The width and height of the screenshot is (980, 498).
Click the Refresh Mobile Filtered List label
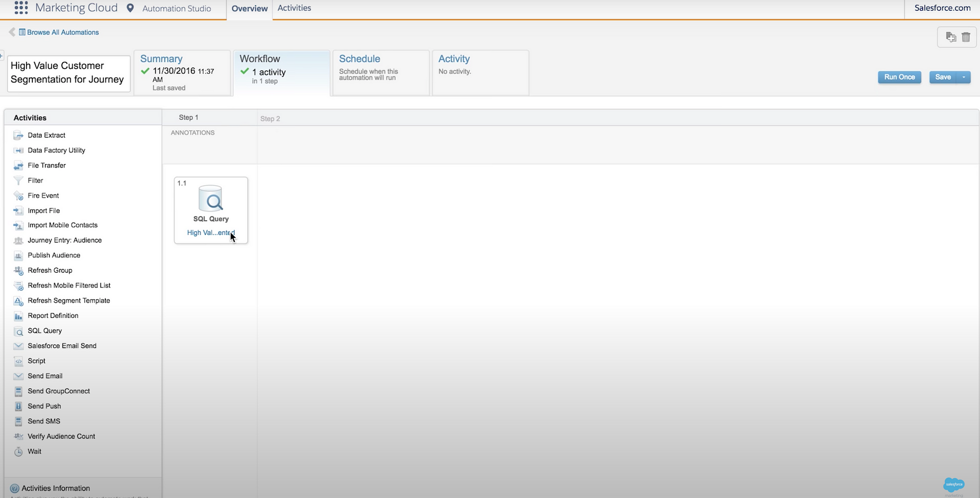(x=69, y=285)
